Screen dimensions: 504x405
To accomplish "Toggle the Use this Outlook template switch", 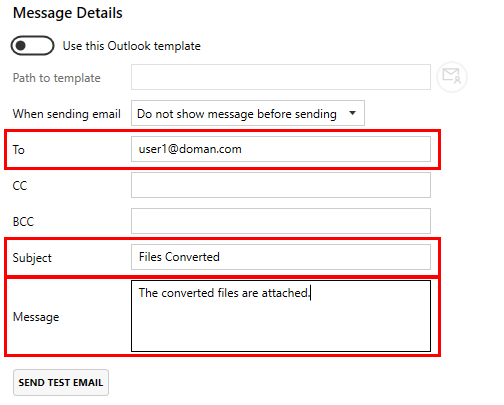I will click(32, 46).
